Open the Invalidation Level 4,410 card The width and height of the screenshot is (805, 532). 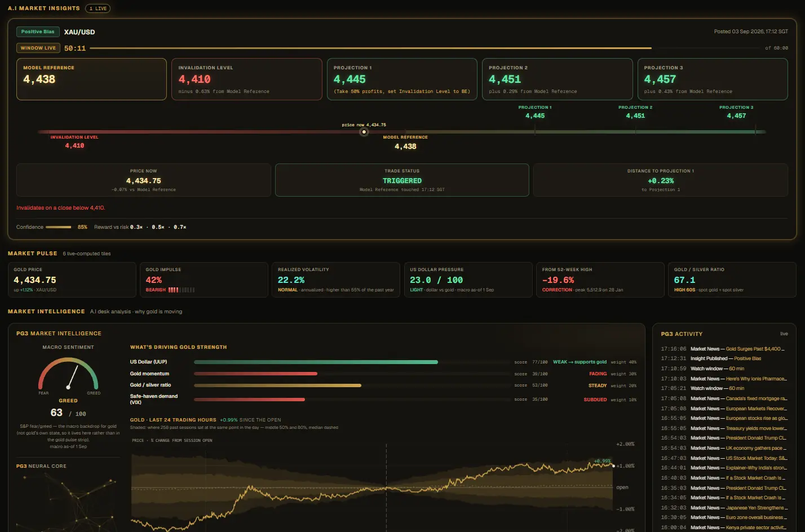click(247, 79)
